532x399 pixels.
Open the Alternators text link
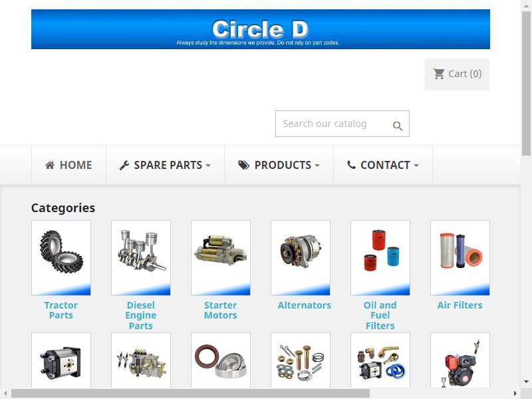pos(305,305)
